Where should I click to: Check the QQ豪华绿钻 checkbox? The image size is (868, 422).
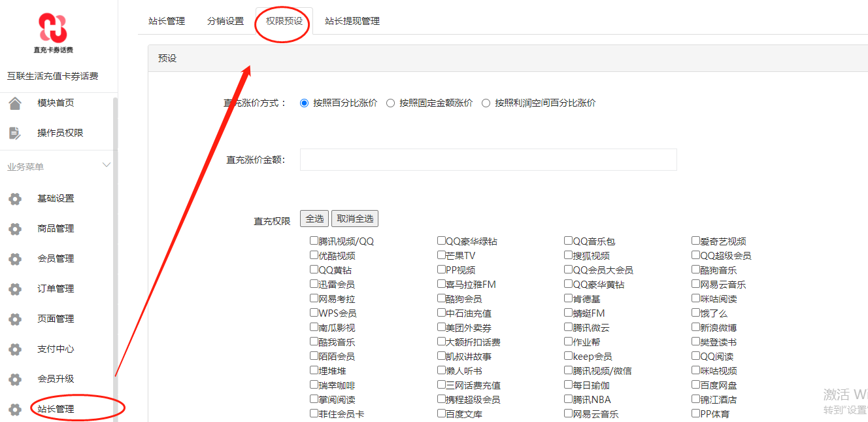point(442,241)
